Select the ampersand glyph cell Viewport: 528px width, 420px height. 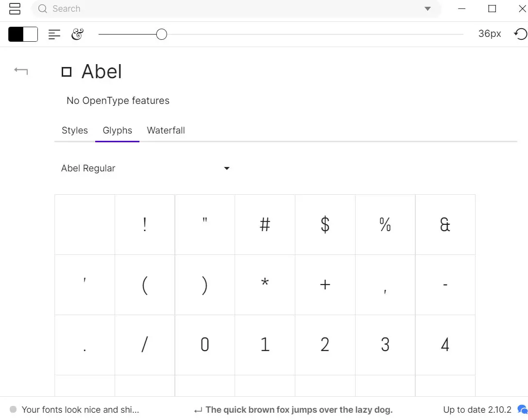445,225
